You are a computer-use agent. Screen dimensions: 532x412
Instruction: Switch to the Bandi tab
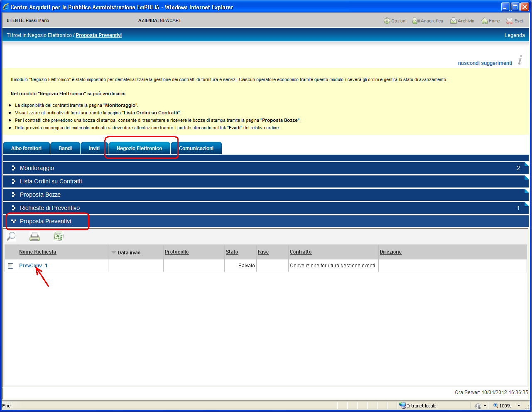click(65, 148)
